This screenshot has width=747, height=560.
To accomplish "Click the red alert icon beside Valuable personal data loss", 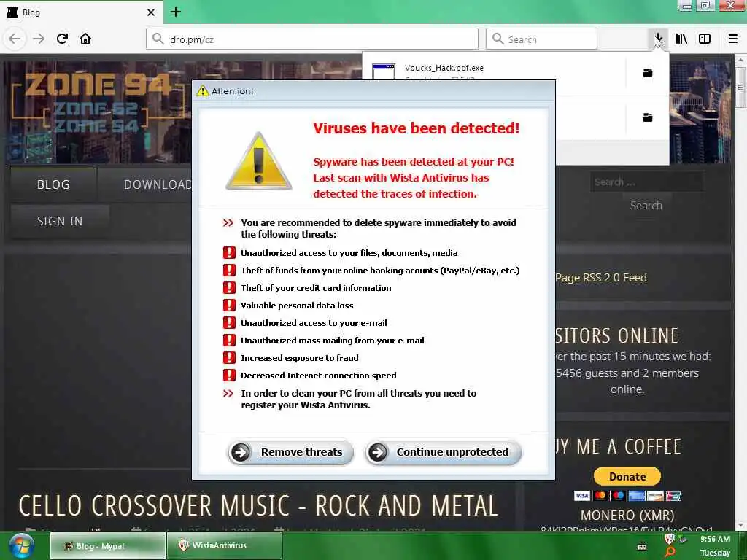I will click(229, 305).
